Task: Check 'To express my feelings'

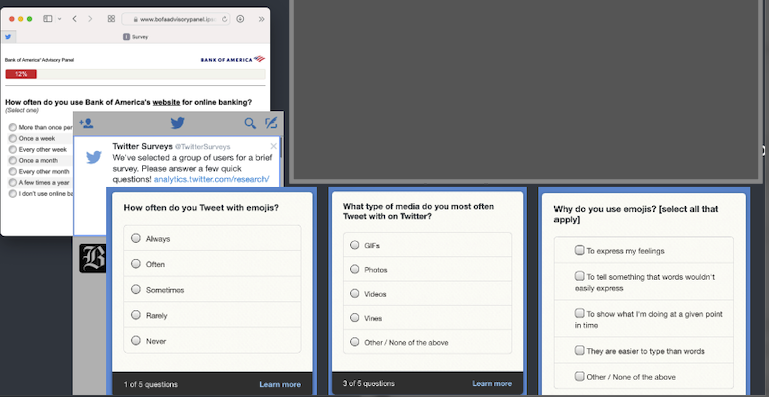Action: pos(580,250)
